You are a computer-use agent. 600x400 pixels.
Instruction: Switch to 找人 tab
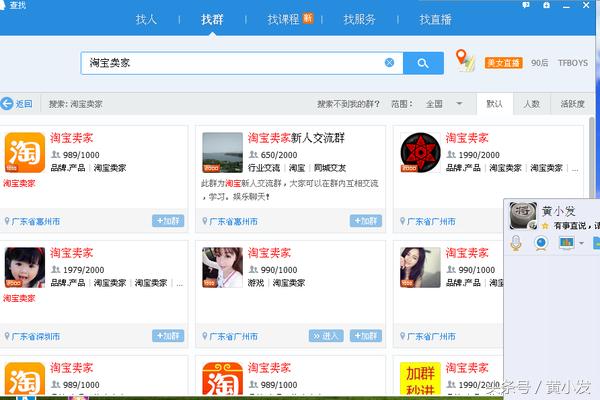146,19
